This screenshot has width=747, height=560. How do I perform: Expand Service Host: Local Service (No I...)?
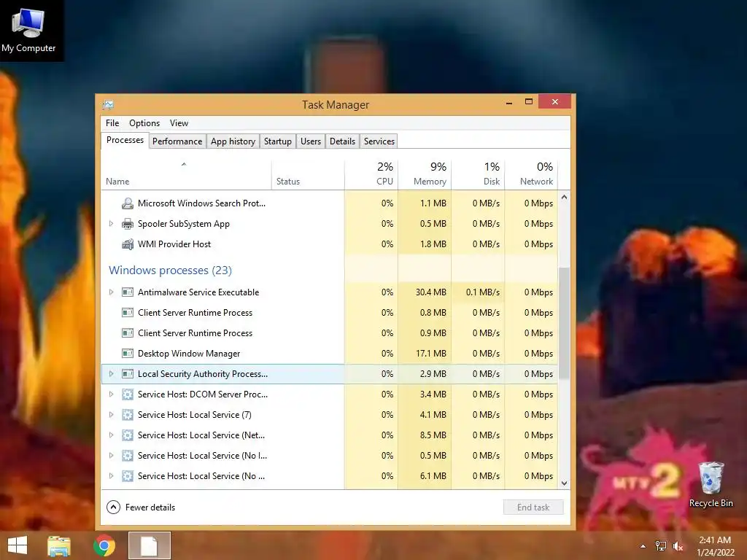coord(111,456)
